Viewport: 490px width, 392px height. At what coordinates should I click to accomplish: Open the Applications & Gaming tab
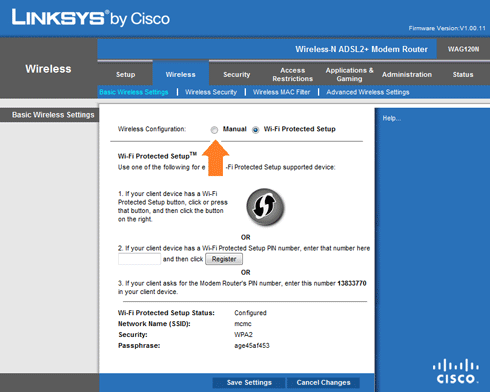[x=349, y=74]
